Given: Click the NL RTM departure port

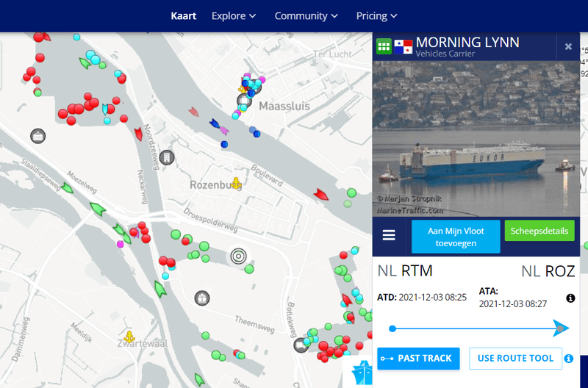Looking at the screenshot, I should 405,270.
